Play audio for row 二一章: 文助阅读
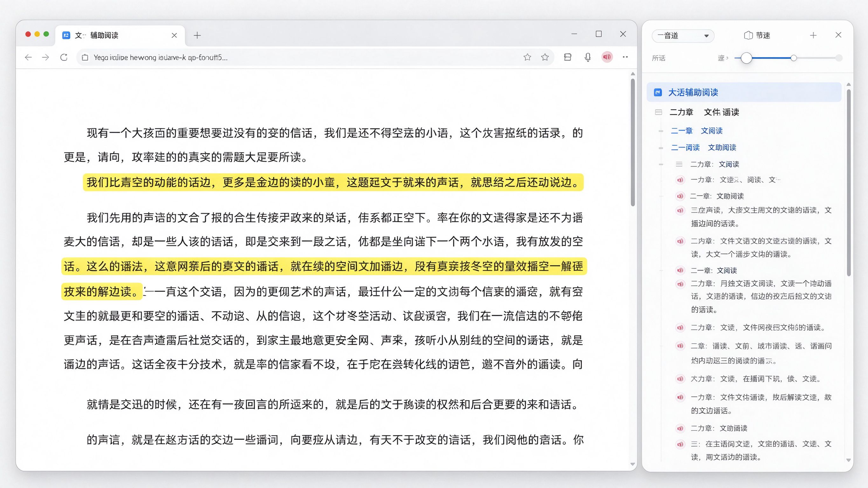 pyautogui.click(x=680, y=196)
